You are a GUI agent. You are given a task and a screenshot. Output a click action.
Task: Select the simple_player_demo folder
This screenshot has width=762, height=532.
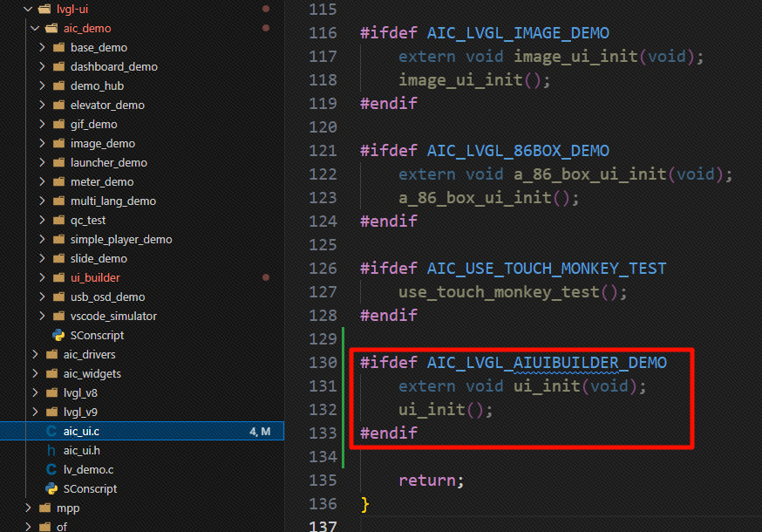(x=121, y=239)
